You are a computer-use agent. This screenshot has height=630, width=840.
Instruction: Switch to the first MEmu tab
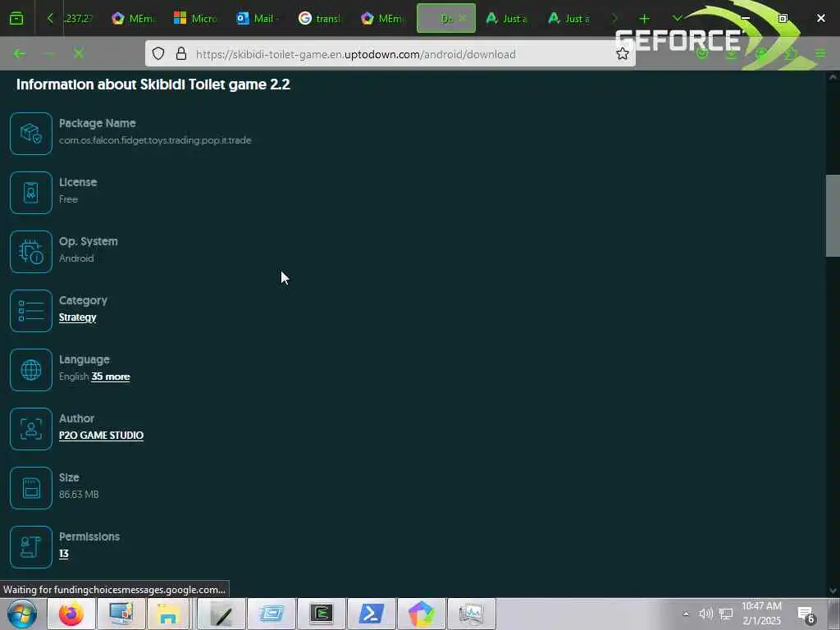point(134,19)
